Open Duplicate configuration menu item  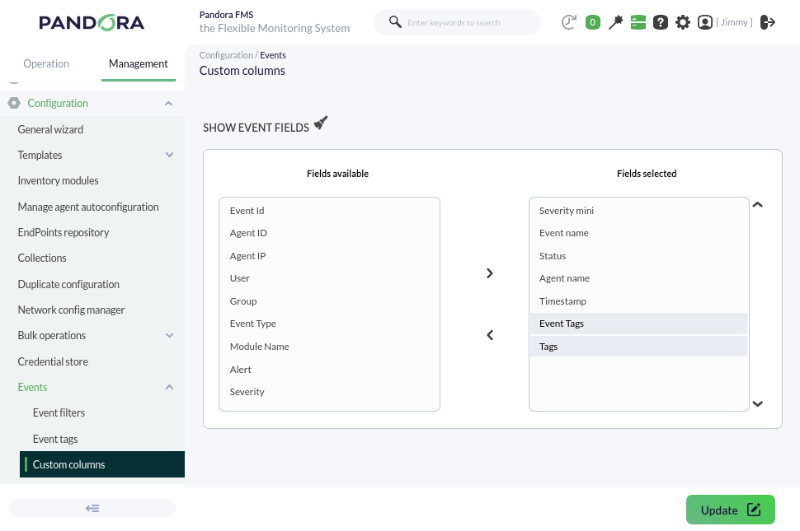pyautogui.click(x=68, y=284)
